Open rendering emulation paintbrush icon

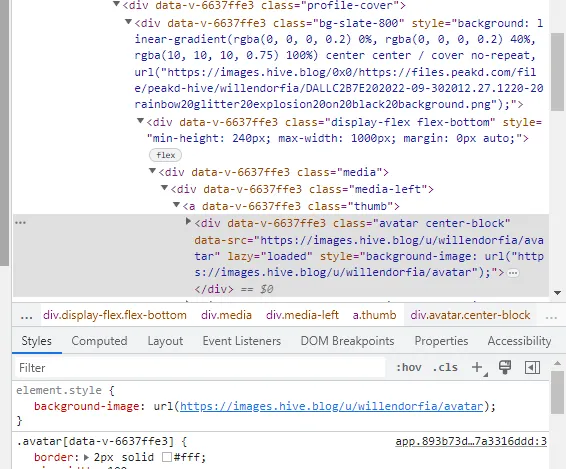(x=505, y=368)
